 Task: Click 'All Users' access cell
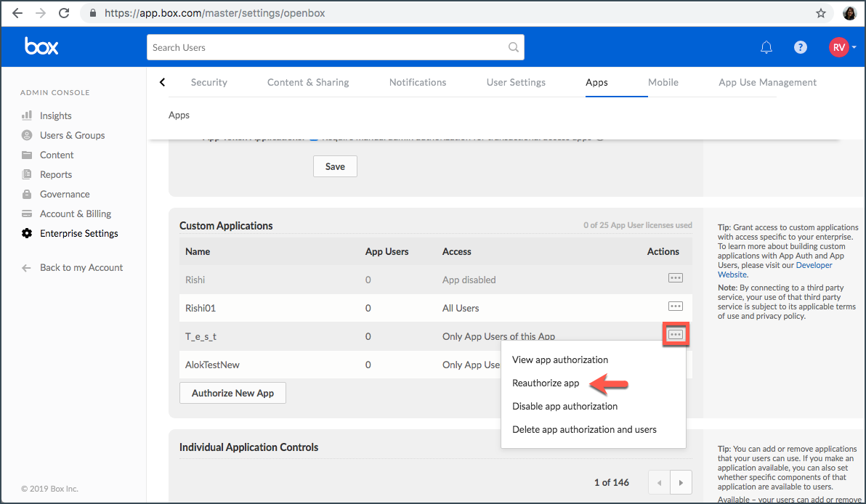tap(461, 308)
